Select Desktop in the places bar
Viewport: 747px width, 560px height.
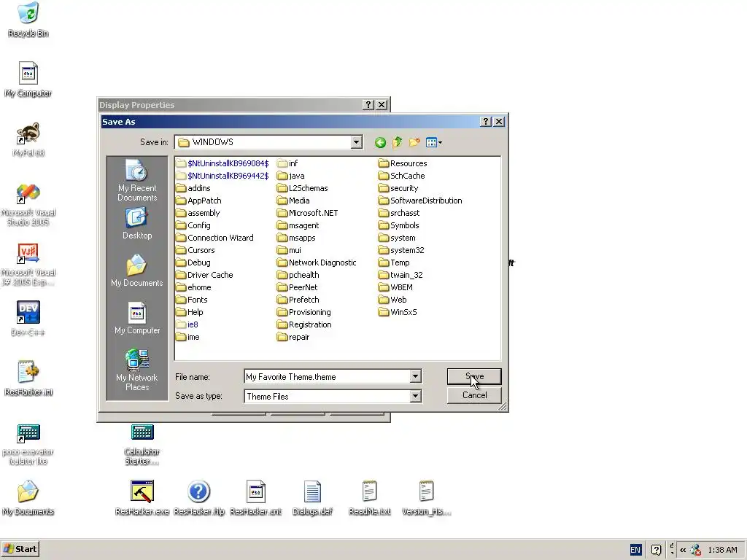[137, 224]
